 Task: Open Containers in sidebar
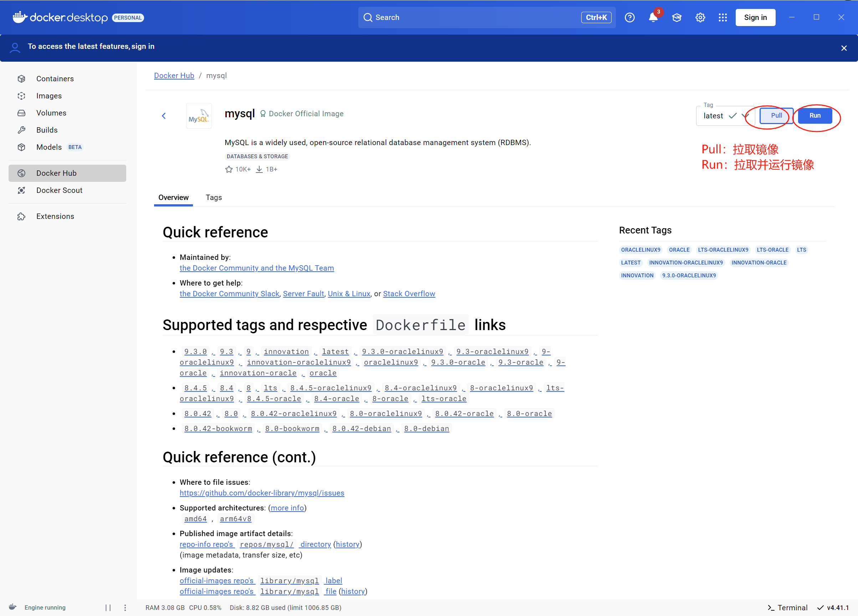point(55,79)
